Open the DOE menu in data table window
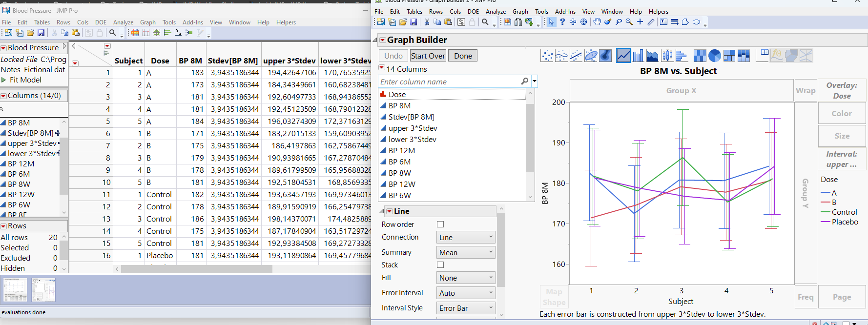Viewport: 868px width, 325px height. pos(101,22)
